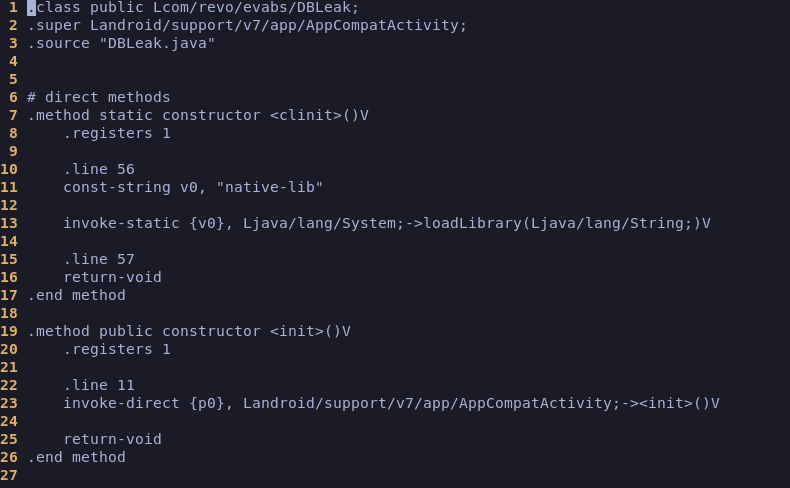790x488 pixels.
Task: Click ".end method" on line 26
Action: (76, 457)
